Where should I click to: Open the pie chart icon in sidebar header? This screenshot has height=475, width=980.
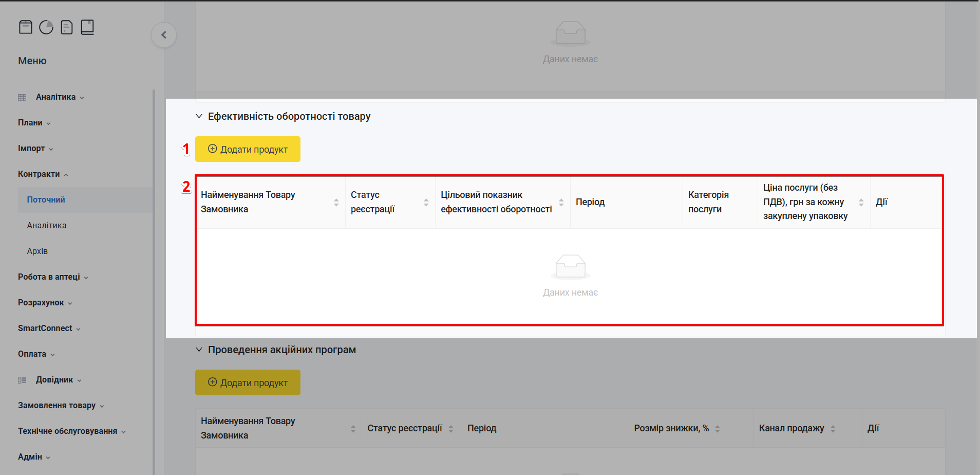(x=46, y=27)
